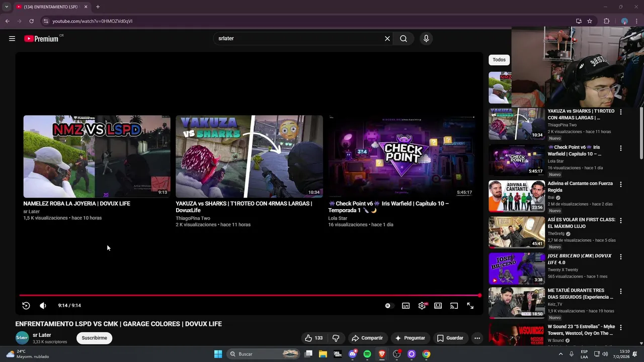The height and width of the screenshot is (362, 644).
Task: Open Windows Start menu
Action: 218,354
